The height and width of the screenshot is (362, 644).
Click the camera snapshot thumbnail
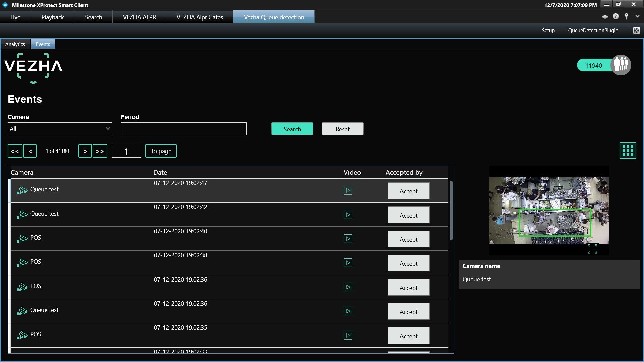click(549, 210)
